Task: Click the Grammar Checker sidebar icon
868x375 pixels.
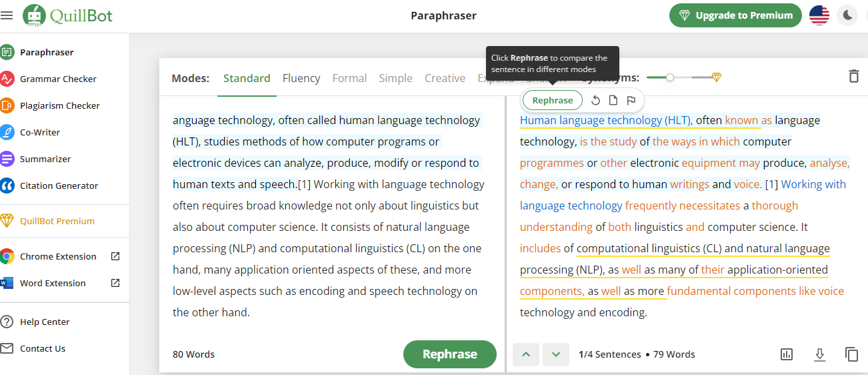Action: 7,79
